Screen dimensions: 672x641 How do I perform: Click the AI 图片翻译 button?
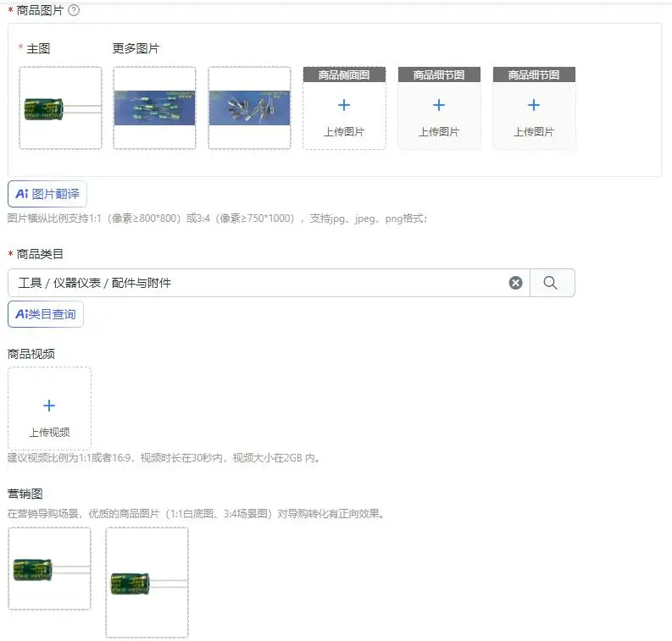click(x=47, y=194)
